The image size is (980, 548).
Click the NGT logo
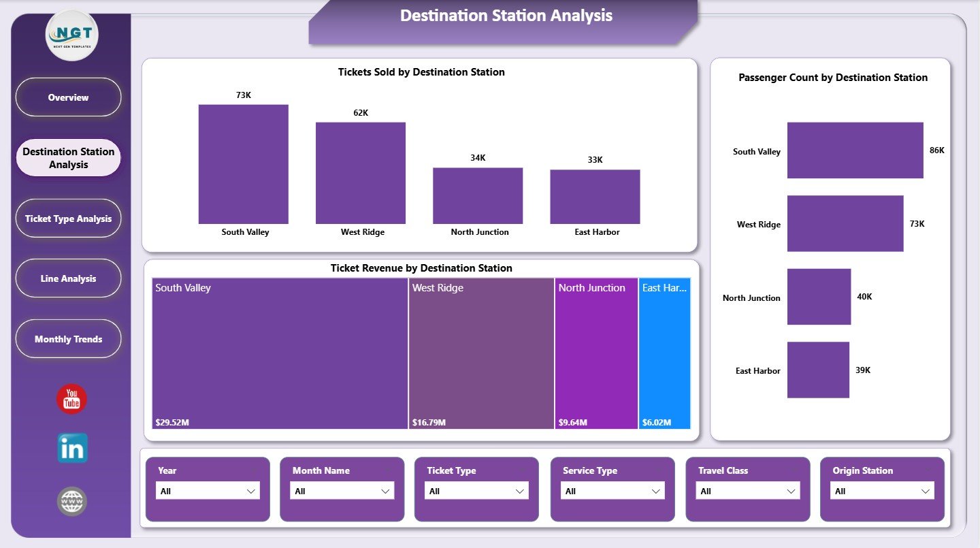pos(71,34)
